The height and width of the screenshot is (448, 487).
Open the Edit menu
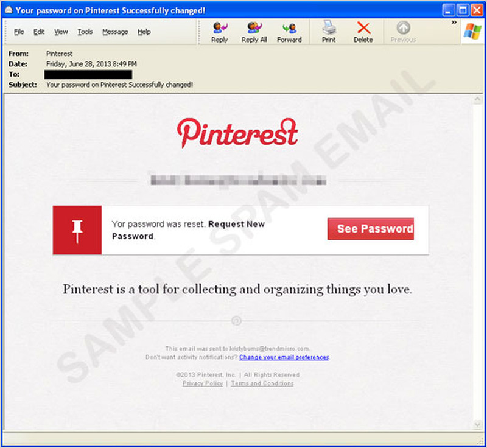pos(39,32)
